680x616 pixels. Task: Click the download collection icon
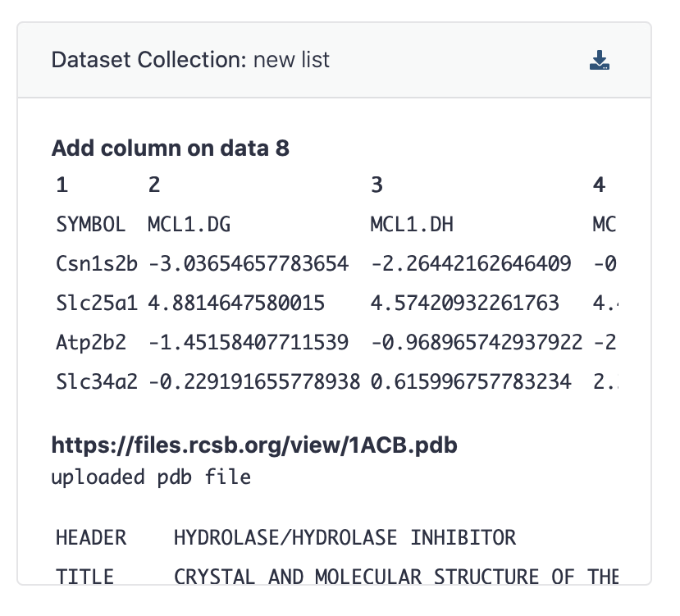click(x=600, y=59)
